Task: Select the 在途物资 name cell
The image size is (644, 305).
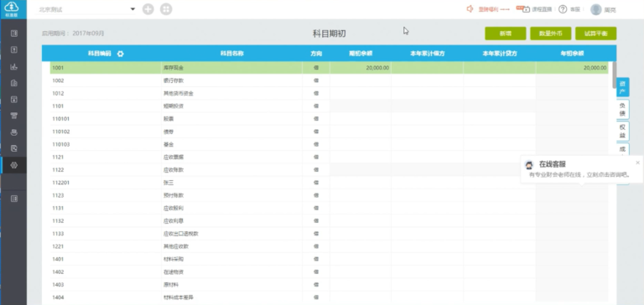Action: (x=231, y=271)
